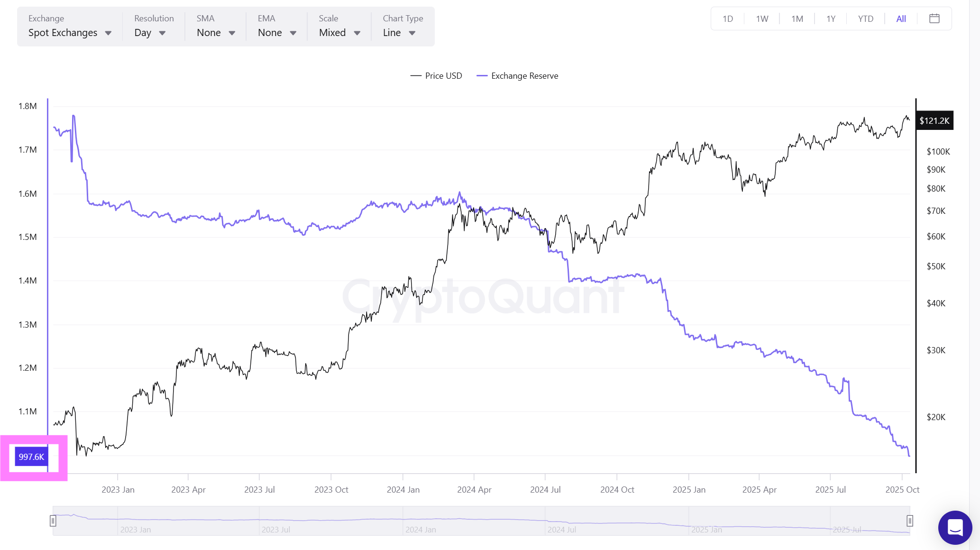Switch to the 1W range tab
Viewport: 980px width, 550px height.
762,19
